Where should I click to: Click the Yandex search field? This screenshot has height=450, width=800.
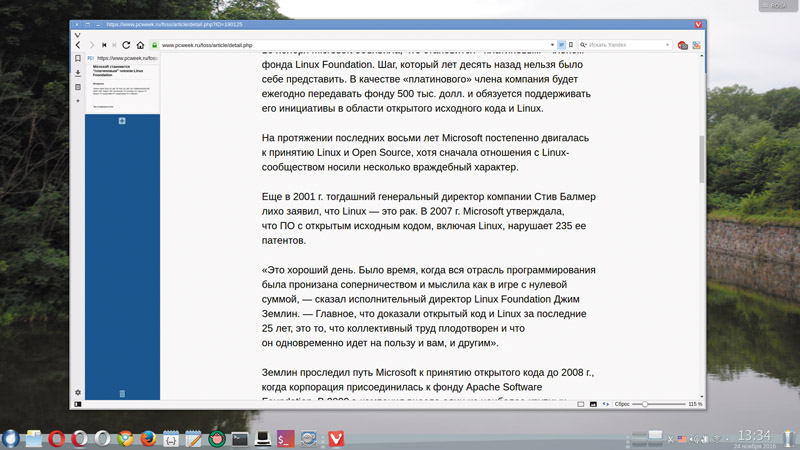626,45
